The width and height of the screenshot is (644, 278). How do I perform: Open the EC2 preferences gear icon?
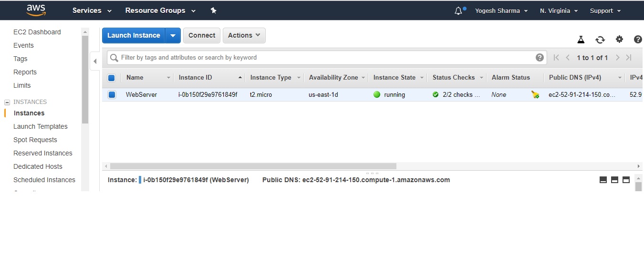point(619,40)
